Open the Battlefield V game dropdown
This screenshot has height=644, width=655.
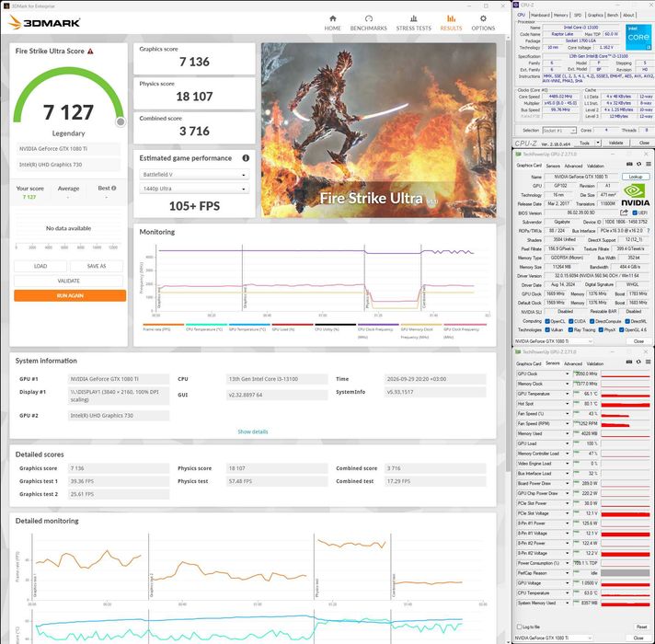pos(194,175)
